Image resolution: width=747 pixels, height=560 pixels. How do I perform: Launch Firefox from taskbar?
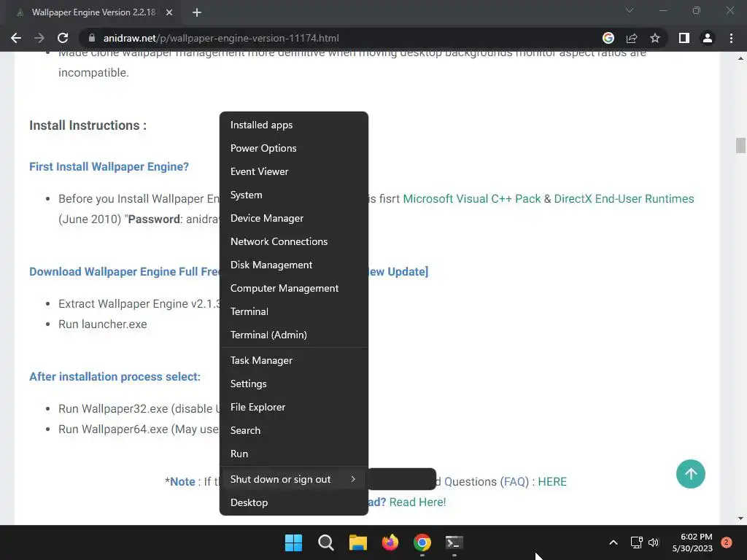(390, 542)
